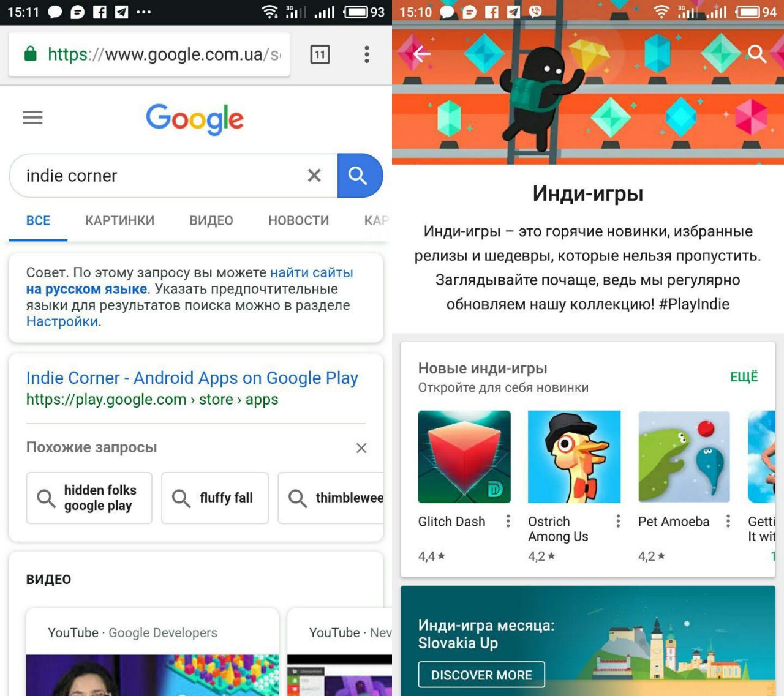Open Google hamburger menu
This screenshot has height=696, width=784.
click(32, 118)
